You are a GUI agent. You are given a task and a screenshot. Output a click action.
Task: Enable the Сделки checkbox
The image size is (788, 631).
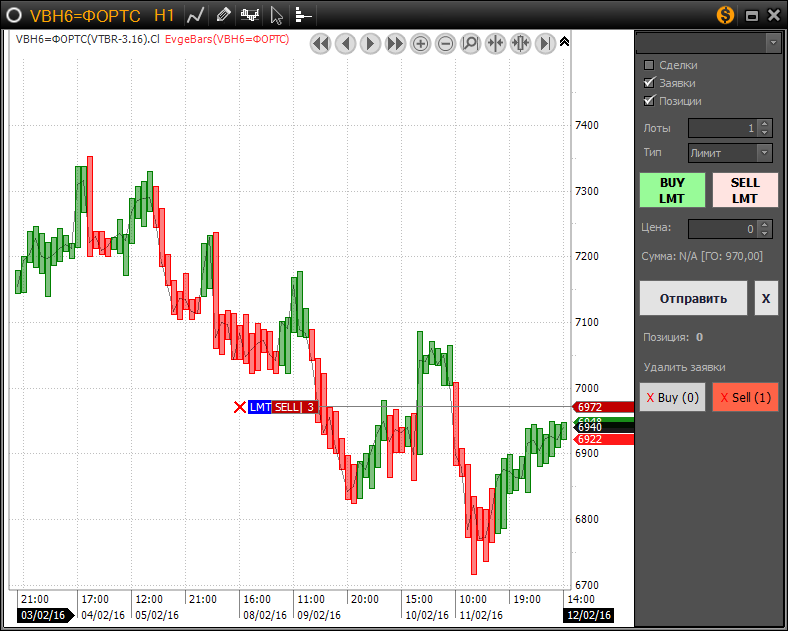point(649,65)
